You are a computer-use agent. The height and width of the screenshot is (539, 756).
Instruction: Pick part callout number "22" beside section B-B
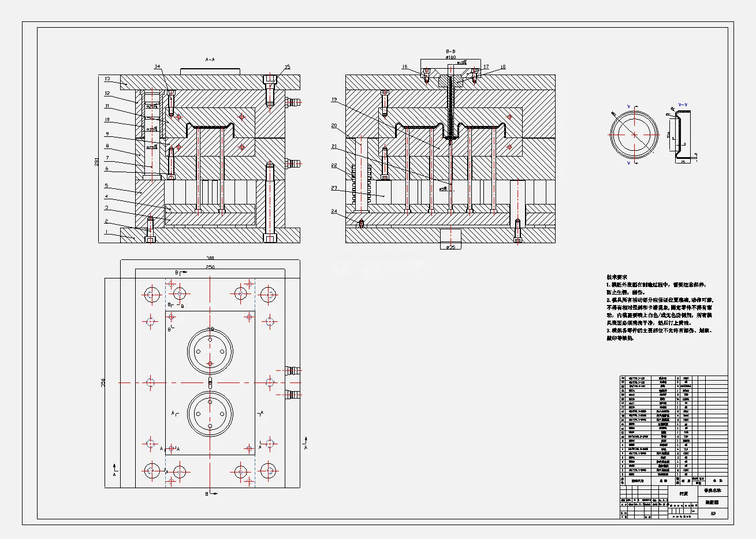coord(334,166)
